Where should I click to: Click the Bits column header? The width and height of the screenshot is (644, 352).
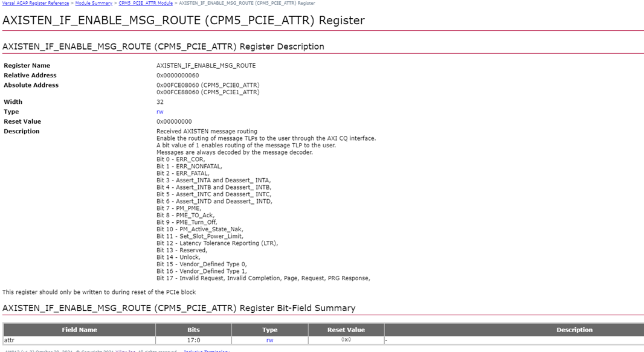click(x=193, y=330)
